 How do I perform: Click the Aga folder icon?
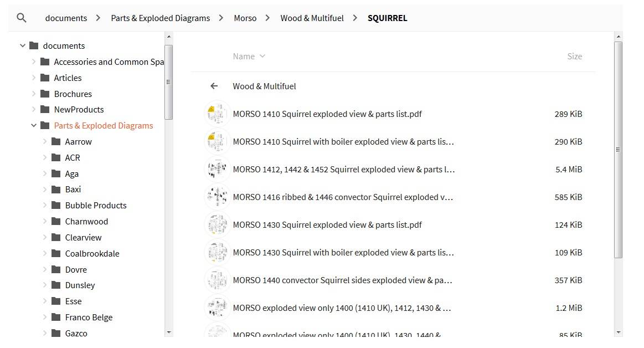click(x=56, y=173)
